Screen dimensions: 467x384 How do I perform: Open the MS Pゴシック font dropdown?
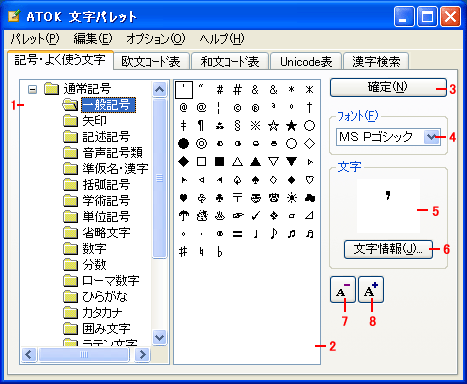tap(432, 137)
